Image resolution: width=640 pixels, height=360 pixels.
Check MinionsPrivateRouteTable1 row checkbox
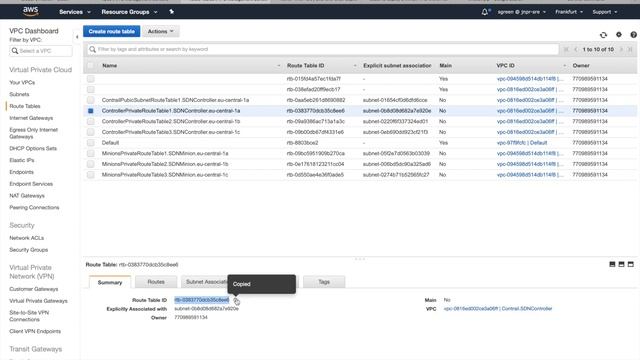(91, 153)
